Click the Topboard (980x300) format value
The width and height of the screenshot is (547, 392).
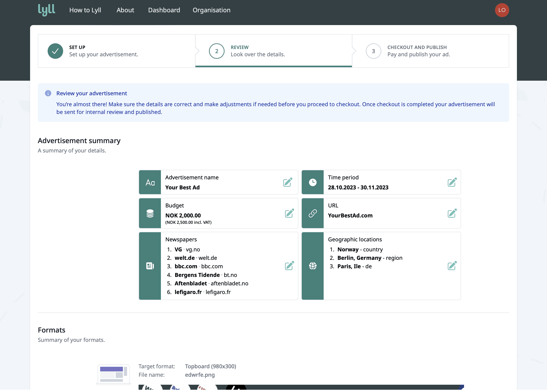coord(210,366)
